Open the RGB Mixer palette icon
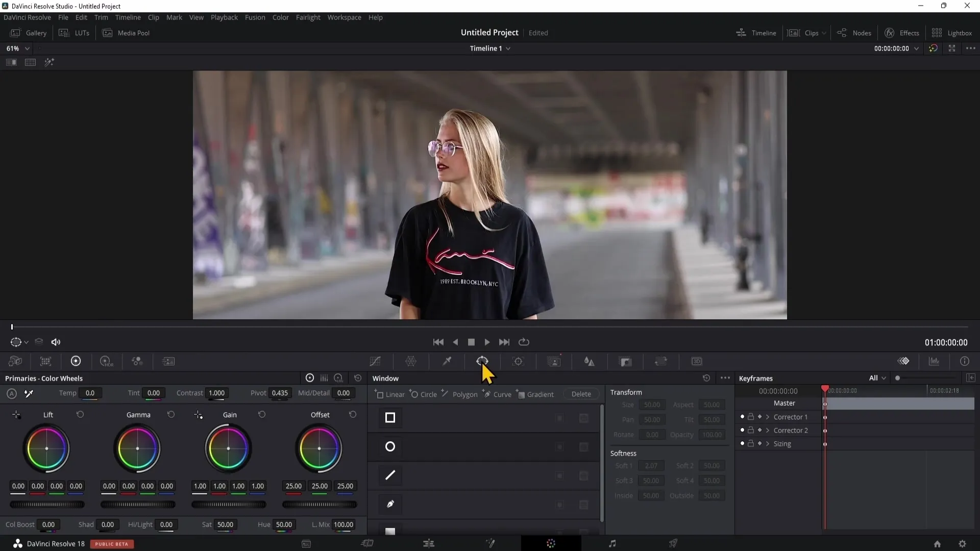980x551 pixels. pos(137,361)
